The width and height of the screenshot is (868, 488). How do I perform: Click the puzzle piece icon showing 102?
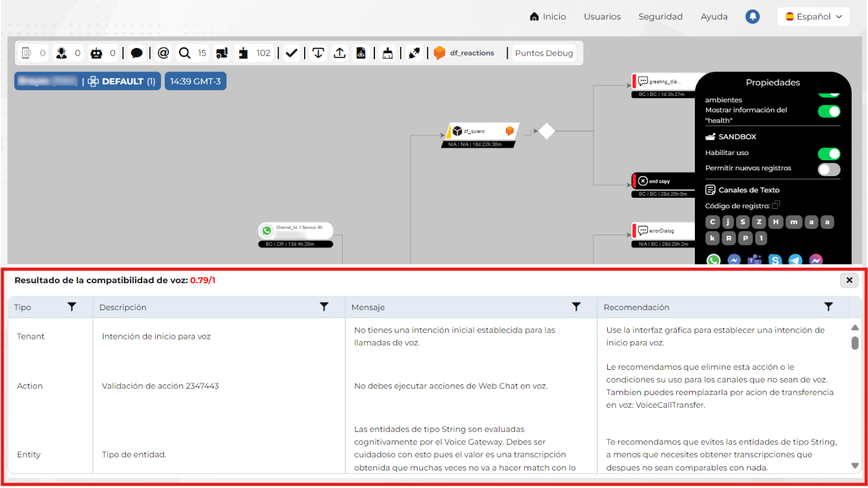[243, 53]
